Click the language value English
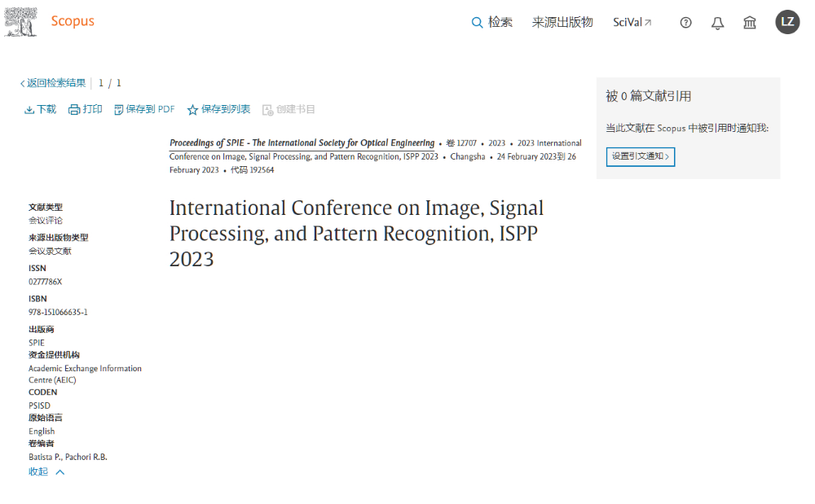The width and height of the screenshot is (815, 504). 42,432
